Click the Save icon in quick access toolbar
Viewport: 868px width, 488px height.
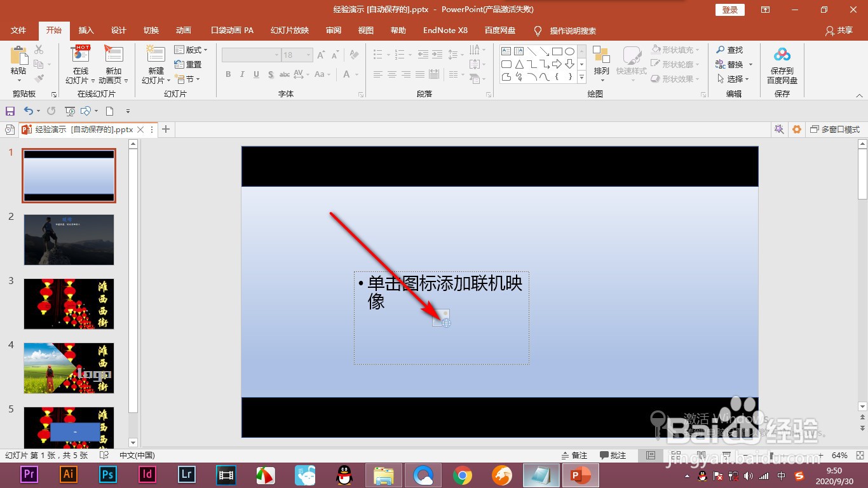click(10, 111)
